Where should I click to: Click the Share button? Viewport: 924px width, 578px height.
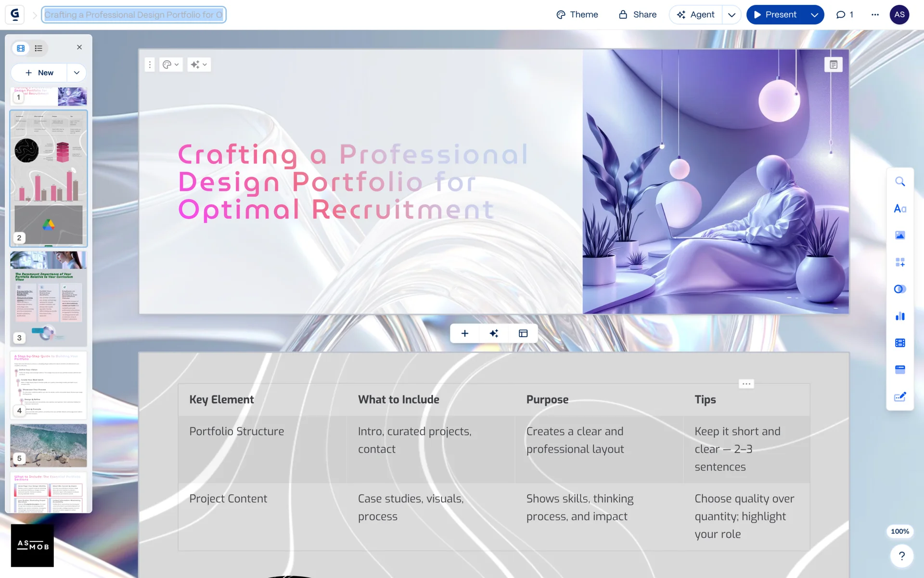tap(637, 14)
